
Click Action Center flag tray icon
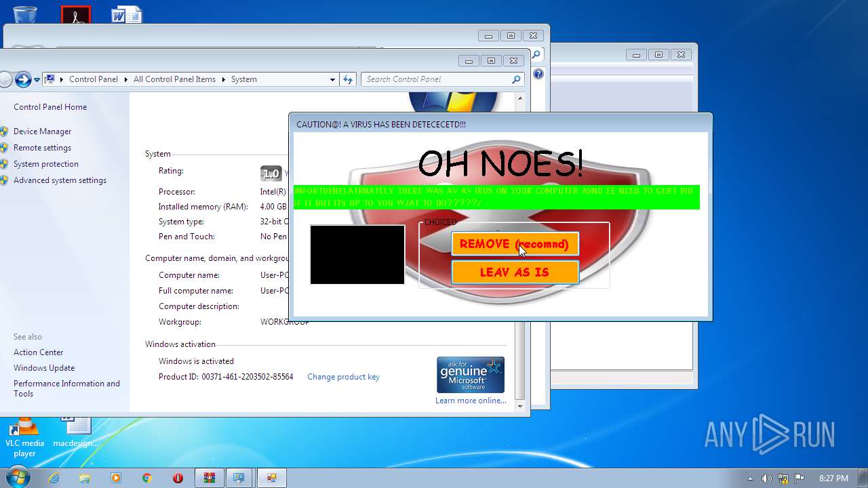(800, 478)
